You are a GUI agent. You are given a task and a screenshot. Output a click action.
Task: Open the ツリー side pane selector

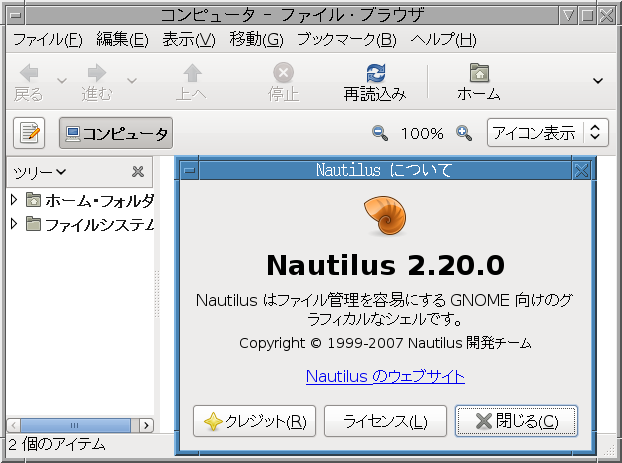click(39, 172)
